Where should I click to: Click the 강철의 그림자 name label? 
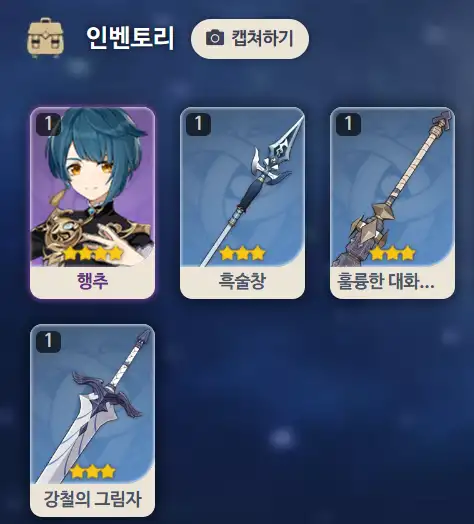[x=93, y=499]
